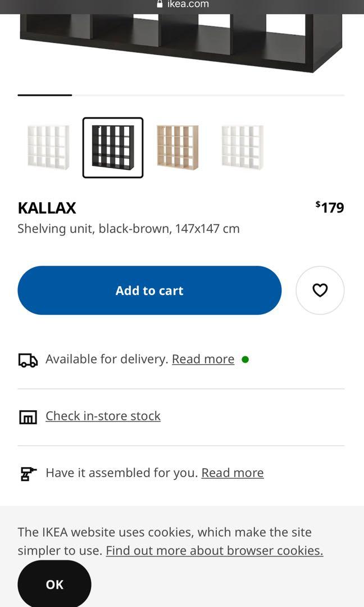The height and width of the screenshot is (607, 364).
Task: Click the green availability dot
Action: (x=245, y=359)
